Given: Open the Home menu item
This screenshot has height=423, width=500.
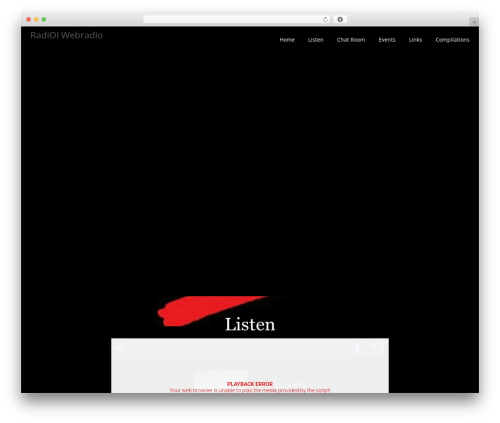Looking at the screenshot, I should 287,40.
